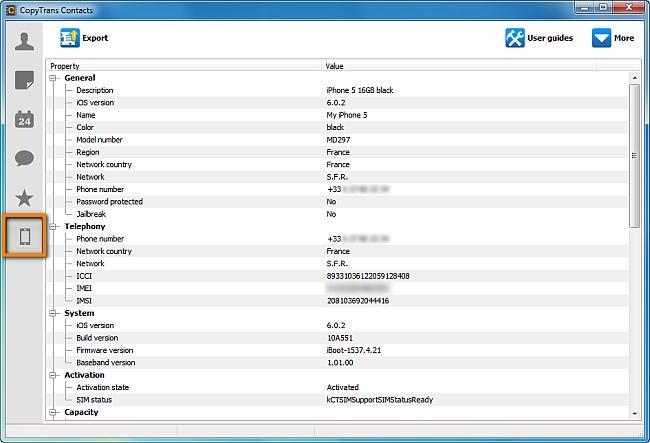This screenshot has width=650, height=443.
Task: Select the SIM status row
Action: (x=338, y=400)
